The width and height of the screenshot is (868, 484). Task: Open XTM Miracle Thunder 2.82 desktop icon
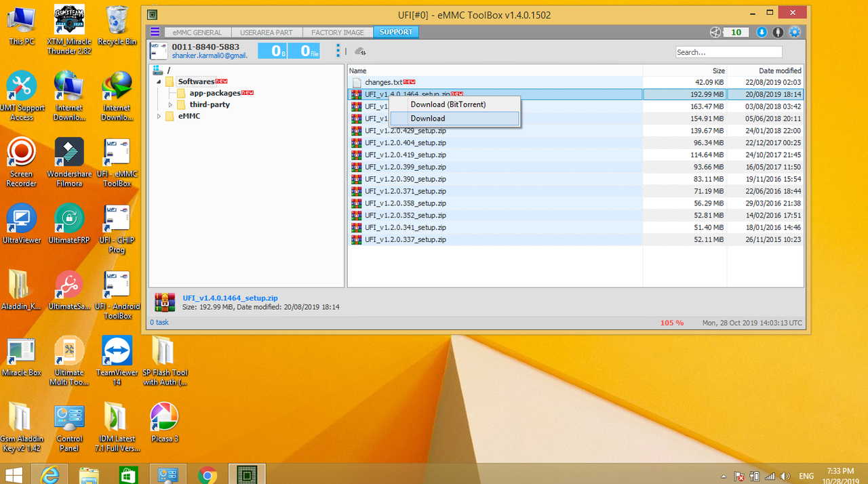click(69, 31)
